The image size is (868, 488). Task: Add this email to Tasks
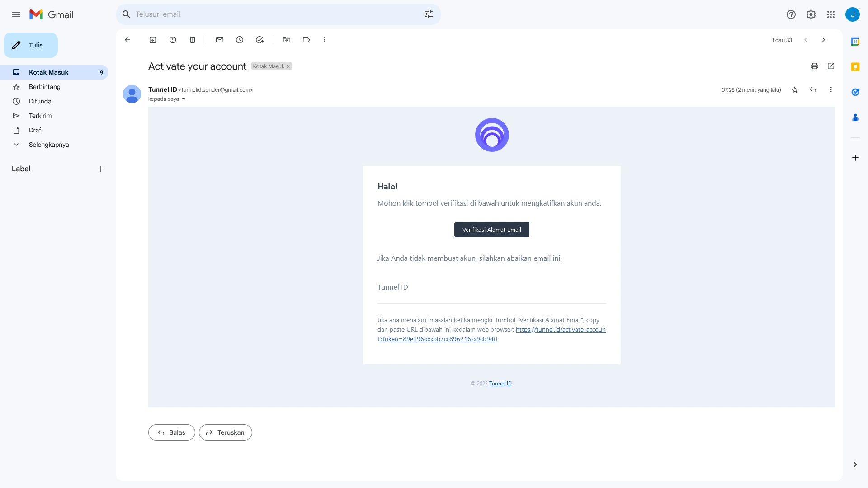pos(259,40)
